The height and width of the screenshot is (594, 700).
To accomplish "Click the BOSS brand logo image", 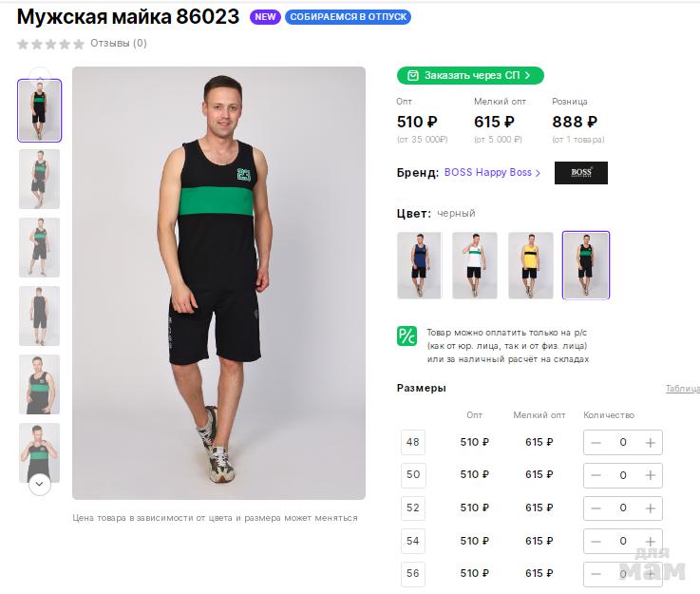I will tap(580, 173).
